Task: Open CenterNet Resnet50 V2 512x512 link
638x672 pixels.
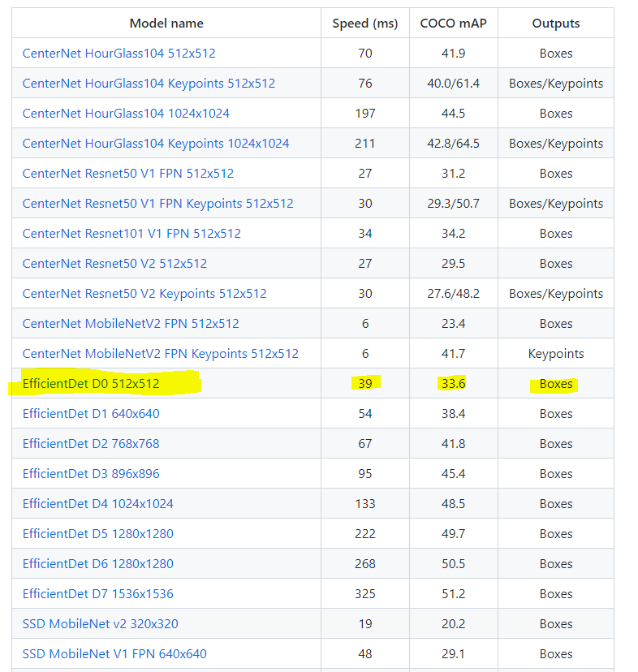Action: [114, 263]
